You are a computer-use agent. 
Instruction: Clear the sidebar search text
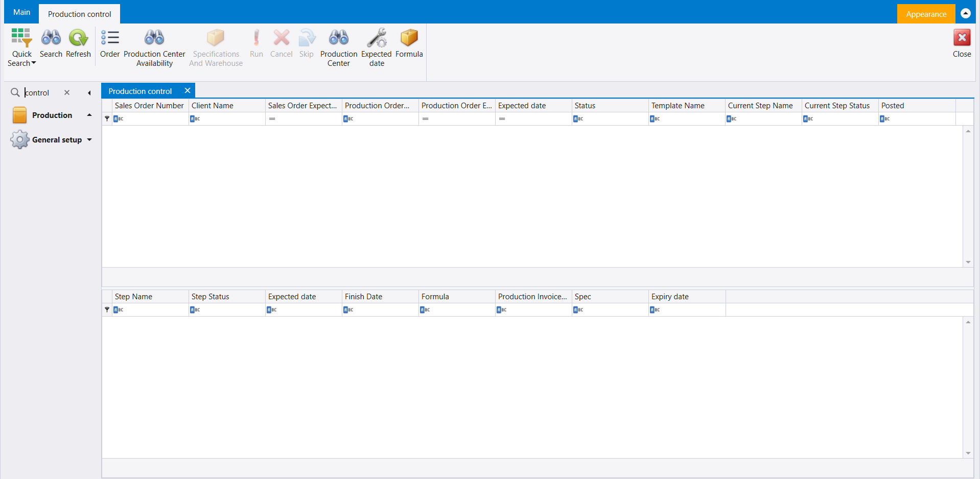click(x=67, y=92)
